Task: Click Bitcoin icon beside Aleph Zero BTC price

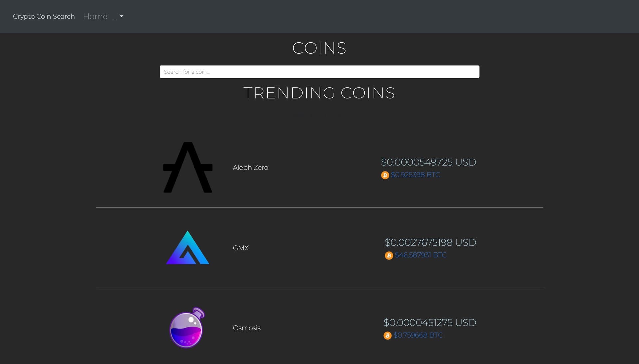Action: pyautogui.click(x=385, y=175)
